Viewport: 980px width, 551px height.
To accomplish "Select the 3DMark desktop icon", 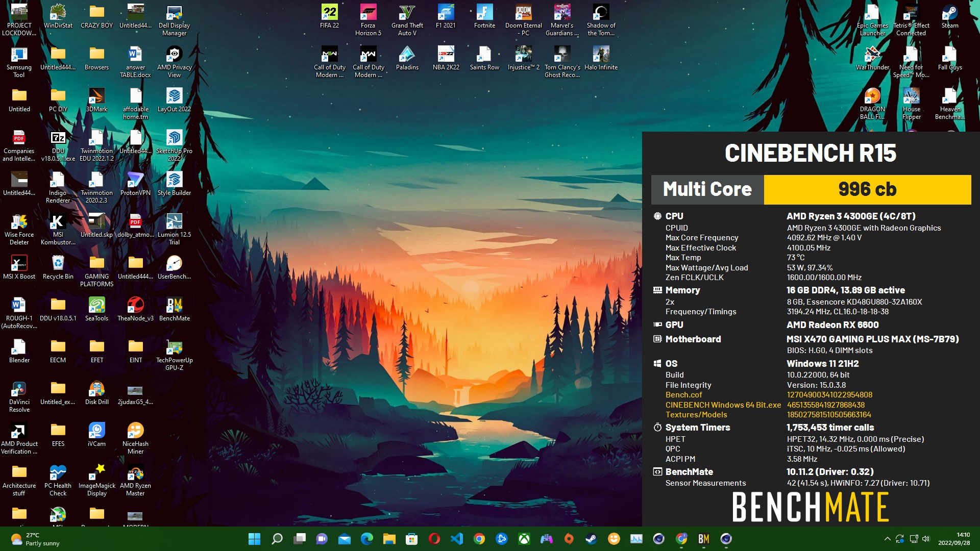I will click(96, 99).
